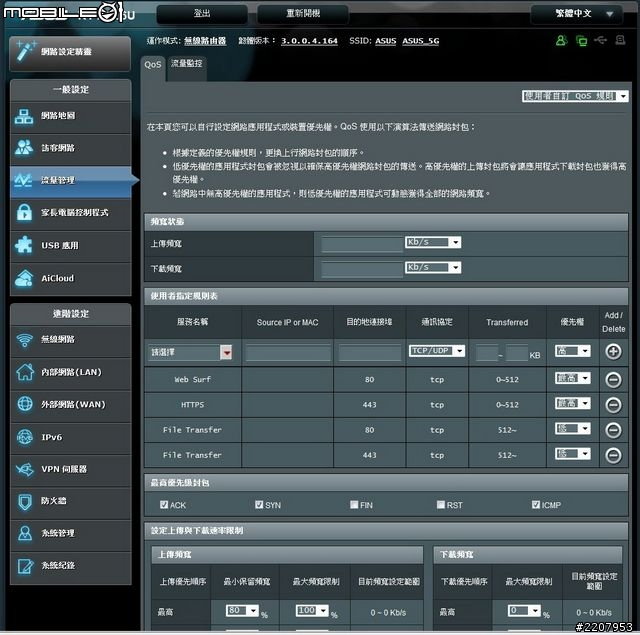Image resolution: width=640 pixels, height=635 pixels.
Task: Click the firmware version 3.0.0.4.164 link
Action: pyautogui.click(x=311, y=41)
